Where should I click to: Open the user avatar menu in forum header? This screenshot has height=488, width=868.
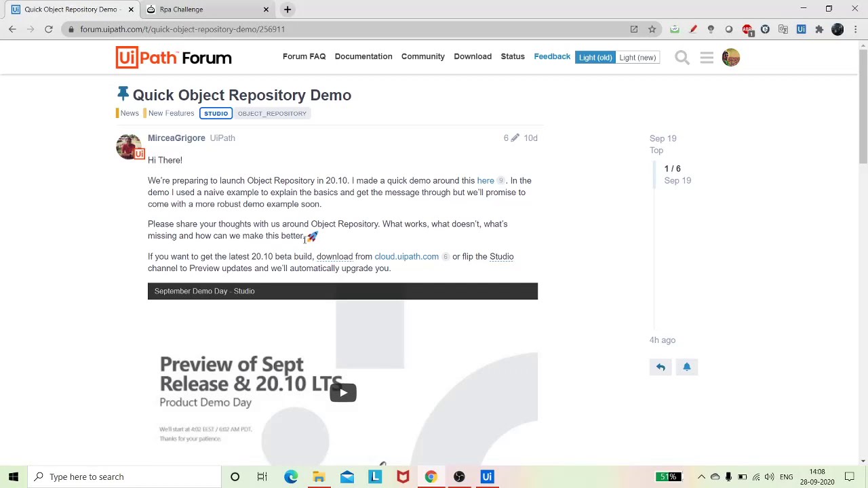[x=731, y=58]
